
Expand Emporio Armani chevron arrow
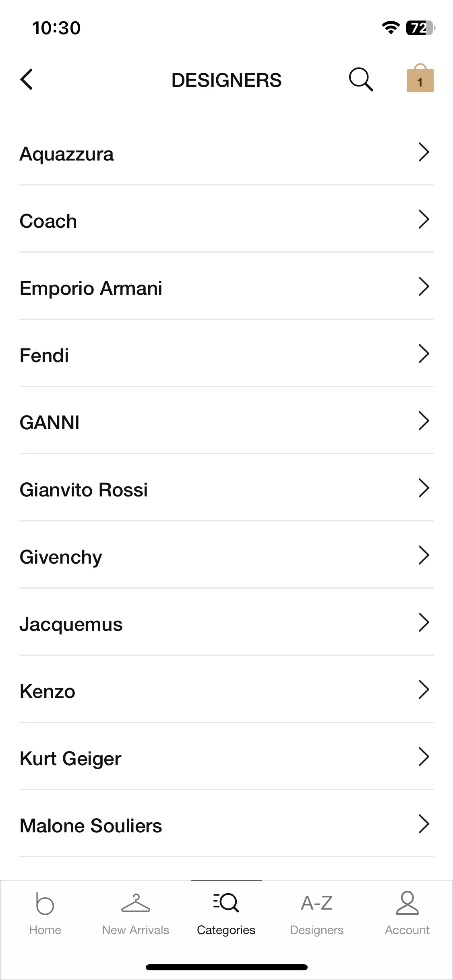click(424, 286)
